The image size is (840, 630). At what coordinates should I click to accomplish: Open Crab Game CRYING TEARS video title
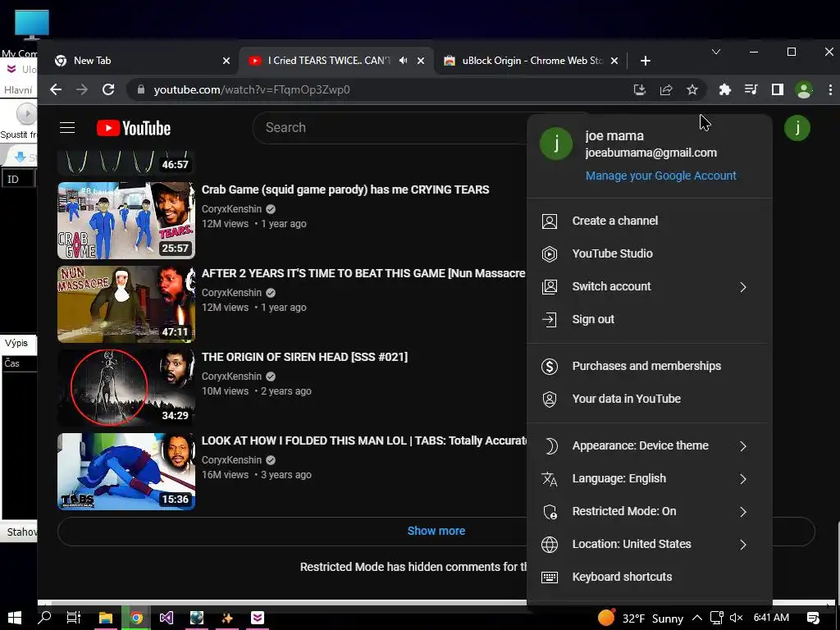click(x=345, y=189)
